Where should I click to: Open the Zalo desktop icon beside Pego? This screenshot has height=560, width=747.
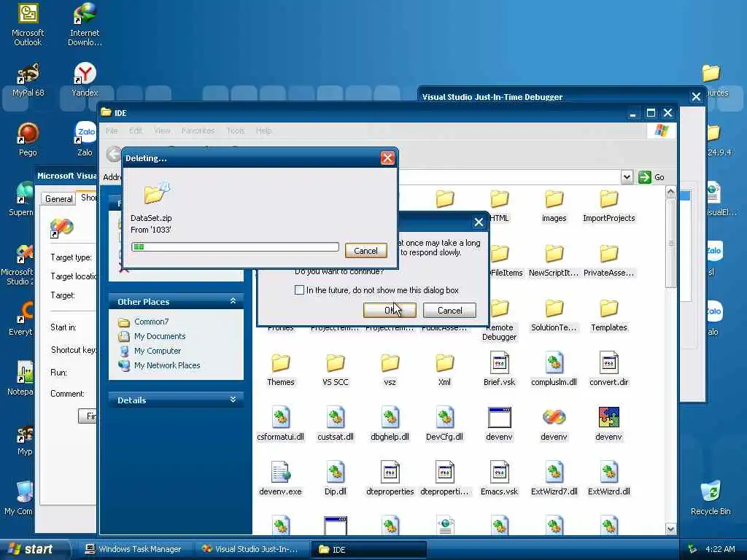[x=85, y=139]
